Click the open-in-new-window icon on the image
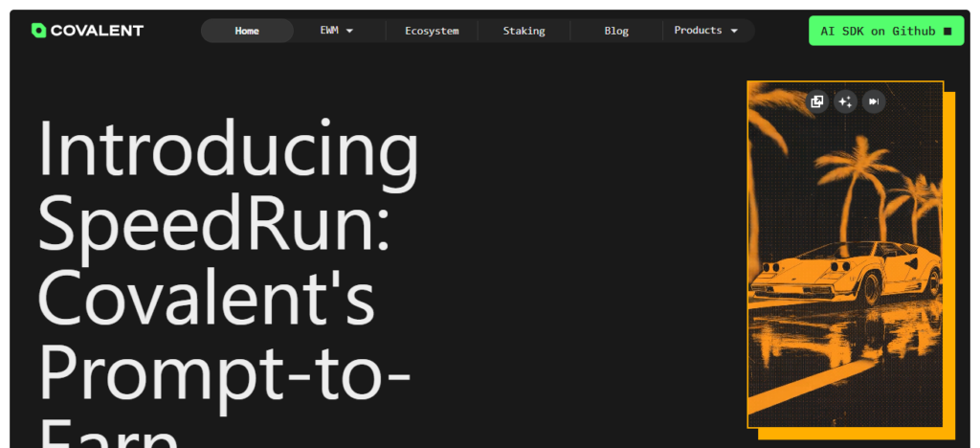This screenshot has width=980, height=448. coord(816,101)
